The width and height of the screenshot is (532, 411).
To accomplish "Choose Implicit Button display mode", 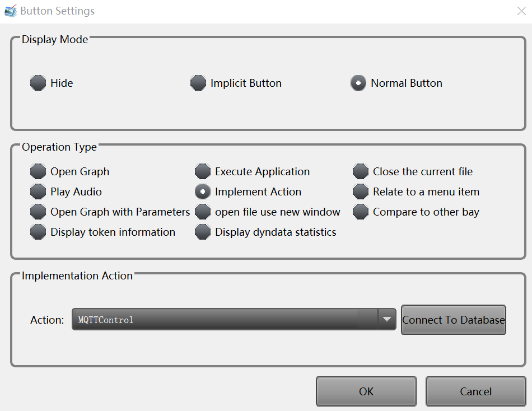I will tap(198, 83).
